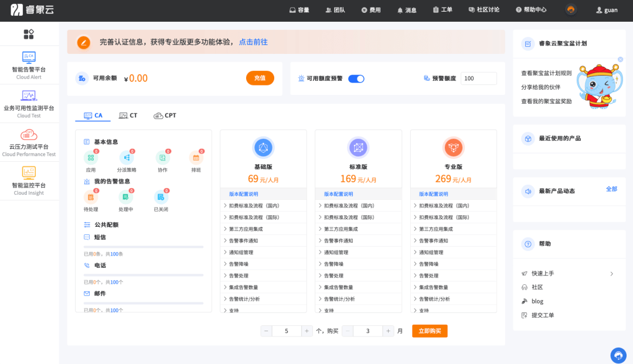This screenshot has height=364, width=633.
Task: Select the 标准版 plan icon
Action: pyautogui.click(x=358, y=148)
